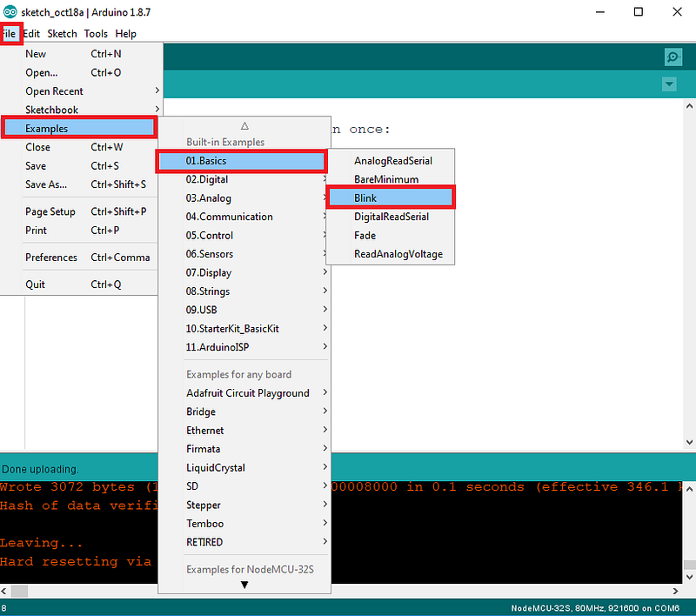Screen dimensions: 696x616
Task: Choose Quit in the File menu
Action: tap(79, 285)
